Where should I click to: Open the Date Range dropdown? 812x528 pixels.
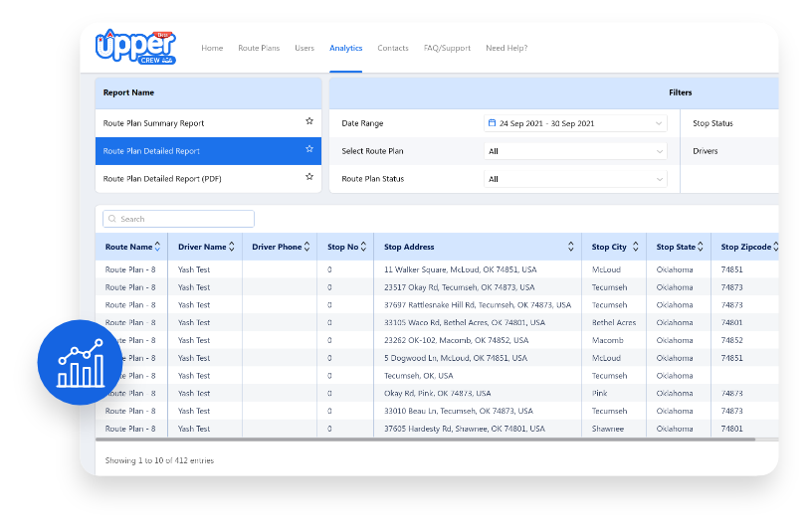575,123
